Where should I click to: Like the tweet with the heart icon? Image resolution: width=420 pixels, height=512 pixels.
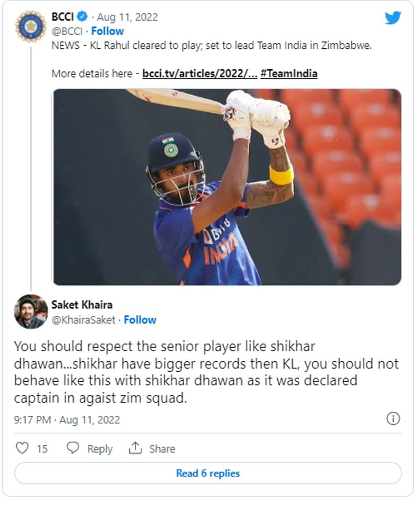click(22, 448)
